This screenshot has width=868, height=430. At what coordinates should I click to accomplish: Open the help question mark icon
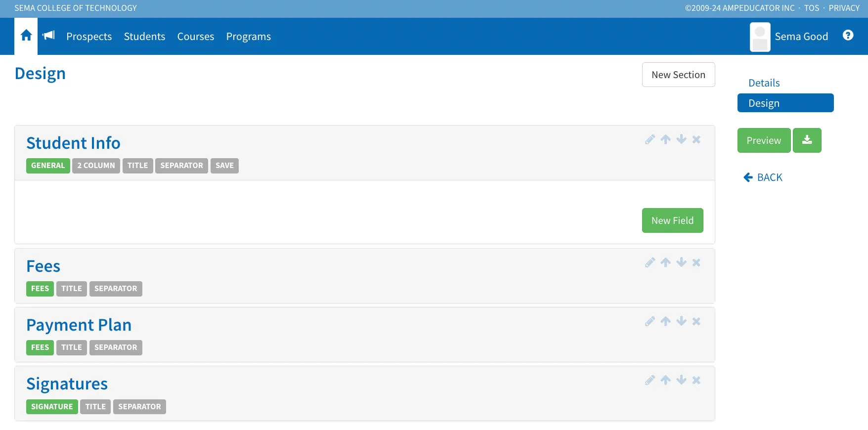(848, 35)
